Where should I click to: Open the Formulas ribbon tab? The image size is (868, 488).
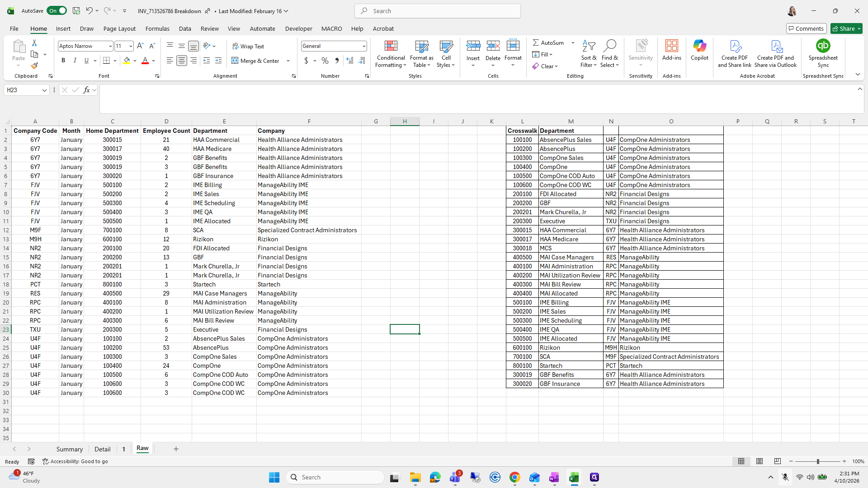pyautogui.click(x=157, y=28)
